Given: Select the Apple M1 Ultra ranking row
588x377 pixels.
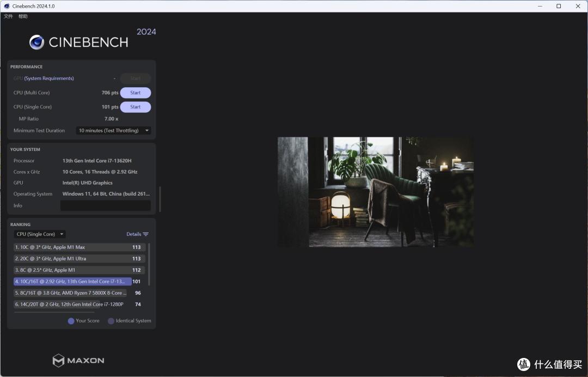Looking at the screenshot, I should tap(79, 258).
